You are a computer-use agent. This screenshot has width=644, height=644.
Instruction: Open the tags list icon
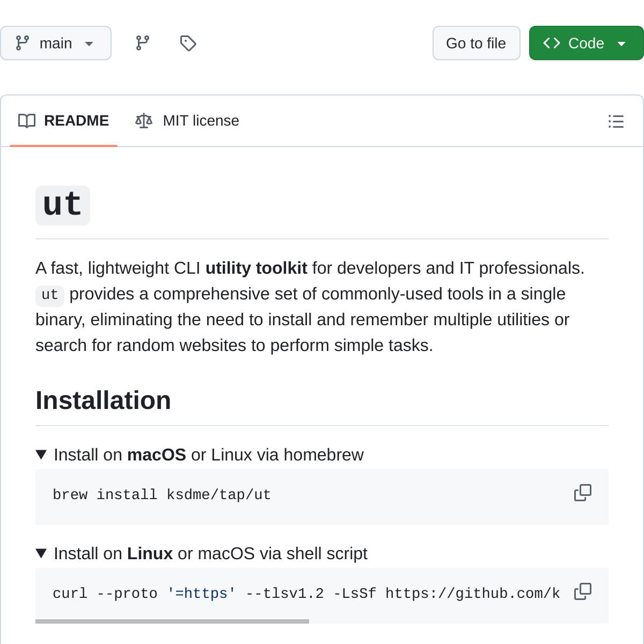188,43
